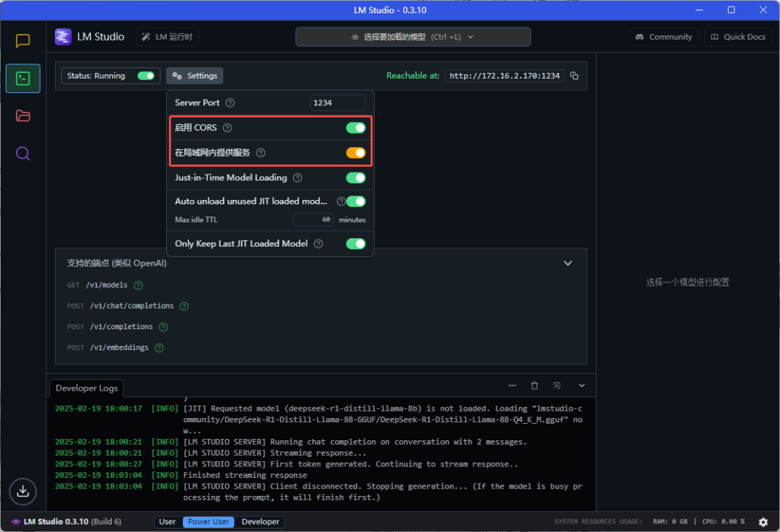Click the Finished streaming response log line
This screenshot has width=780, height=532.
[x=245, y=475]
